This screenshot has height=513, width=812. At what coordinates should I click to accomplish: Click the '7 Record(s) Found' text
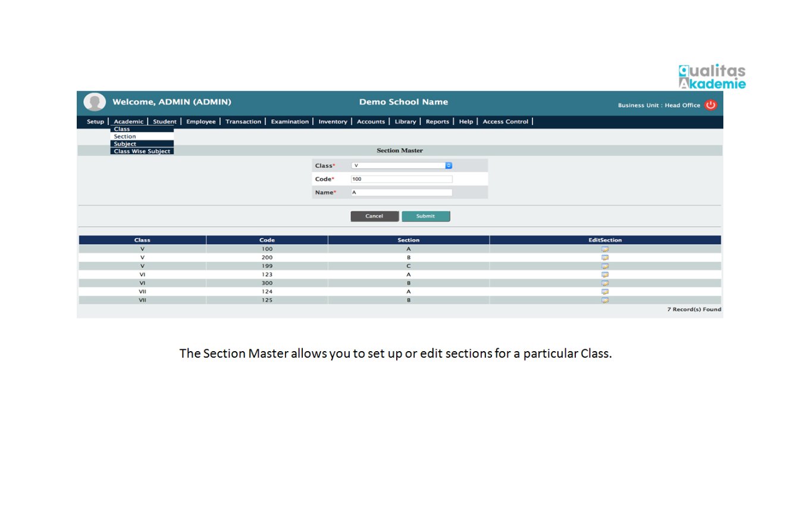(x=694, y=309)
